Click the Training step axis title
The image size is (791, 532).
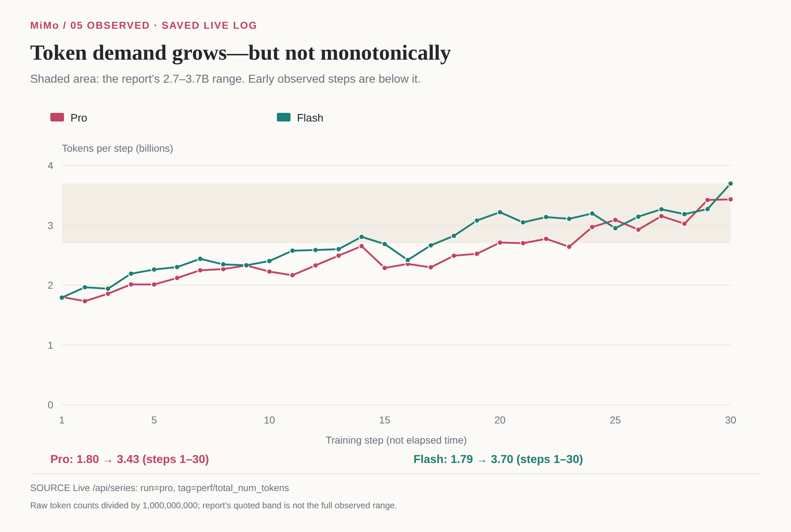[396, 440]
